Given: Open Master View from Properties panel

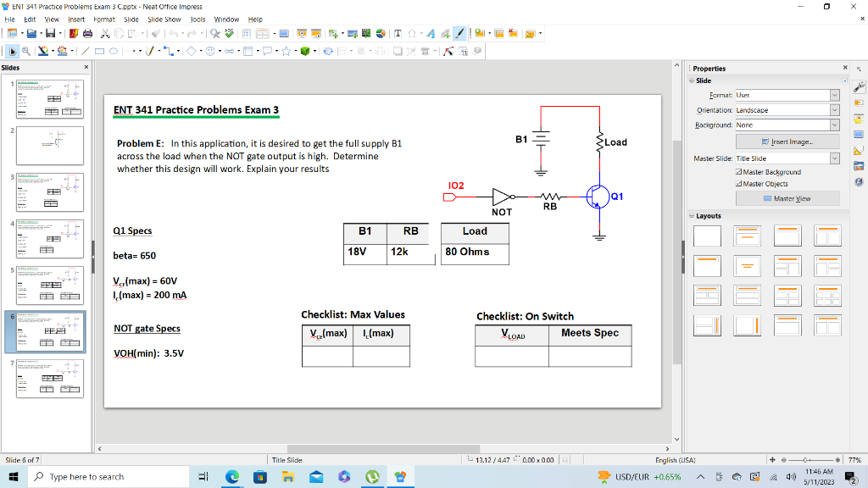Looking at the screenshot, I should click(787, 197).
